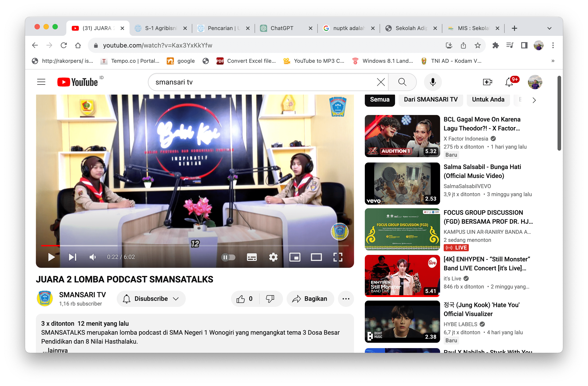This screenshot has width=588, height=386.
Task: Show more filter chips arrow
Action: pos(534,100)
